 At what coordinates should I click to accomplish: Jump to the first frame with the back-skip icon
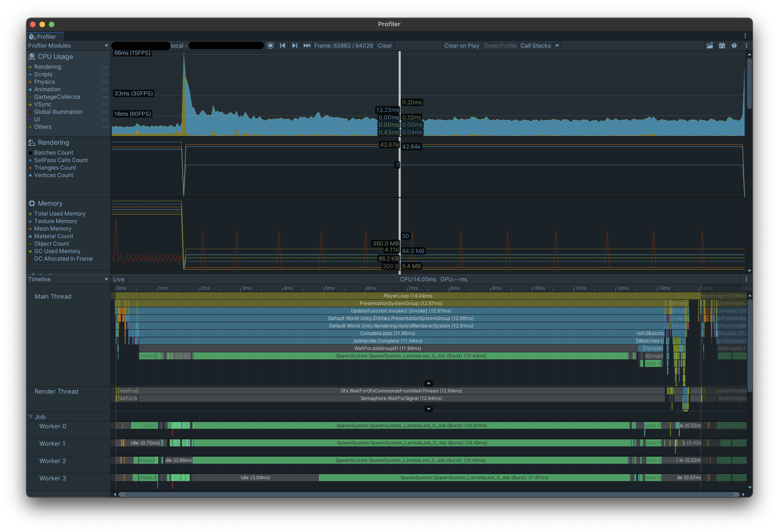pos(283,46)
